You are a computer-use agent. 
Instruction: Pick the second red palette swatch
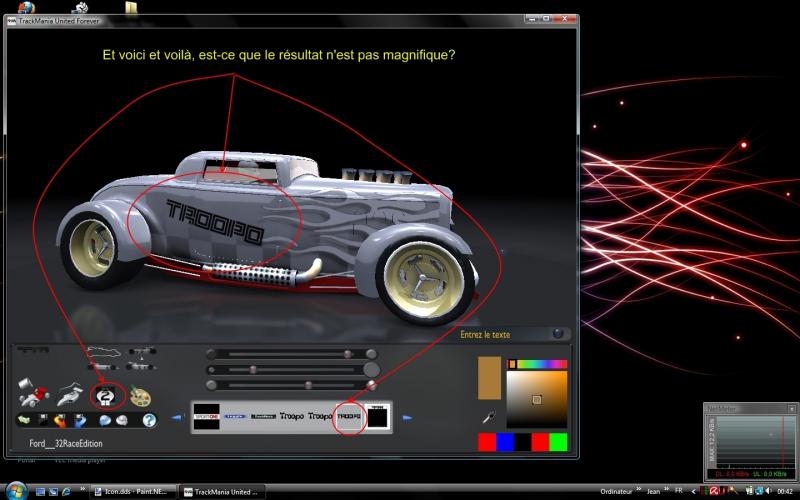point(540,442)
